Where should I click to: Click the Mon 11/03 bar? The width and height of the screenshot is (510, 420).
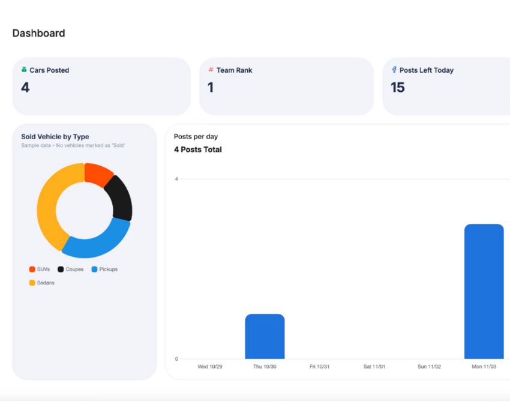pyautogui.click(x=484, y=292)
